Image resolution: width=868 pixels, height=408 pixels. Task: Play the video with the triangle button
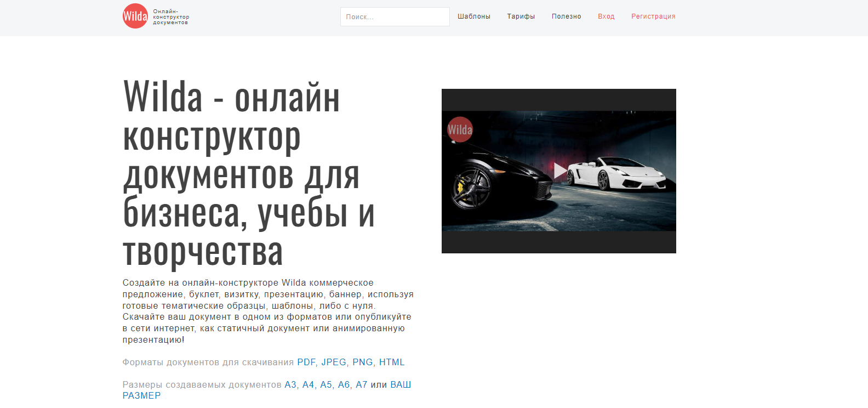tap(560, 171)
